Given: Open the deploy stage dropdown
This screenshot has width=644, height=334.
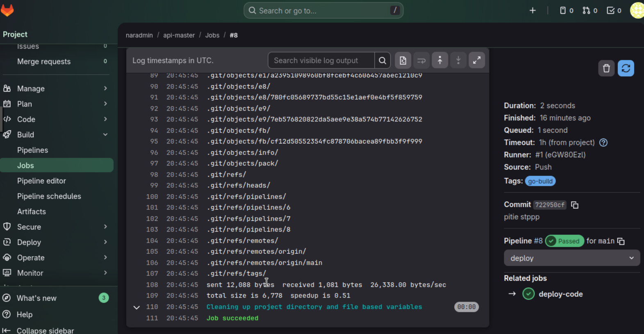Looking at the screenshot, I should [x=571, y=258].
